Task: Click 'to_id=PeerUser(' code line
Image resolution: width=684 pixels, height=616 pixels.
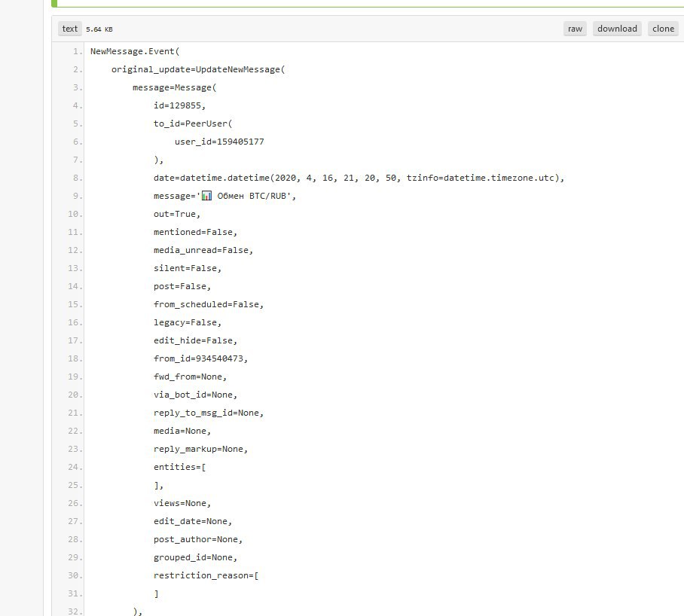Action: (x=193, y=124)
